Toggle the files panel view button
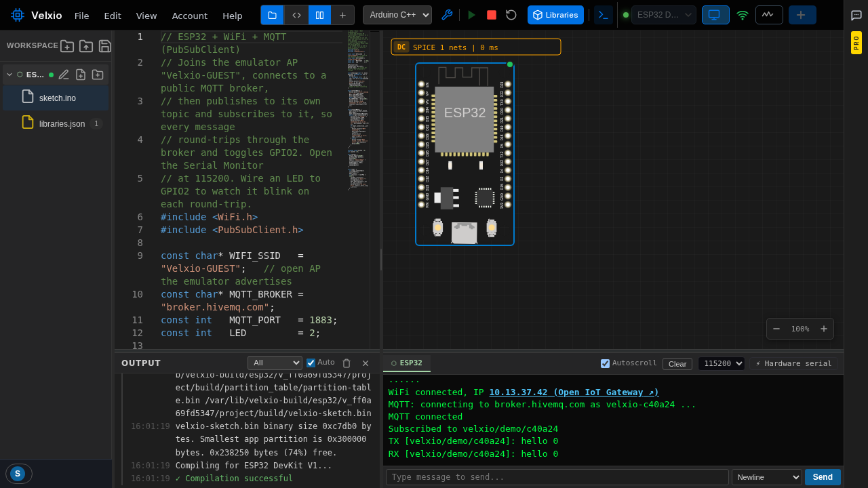 pyautogui.click(x=273, y=15)
